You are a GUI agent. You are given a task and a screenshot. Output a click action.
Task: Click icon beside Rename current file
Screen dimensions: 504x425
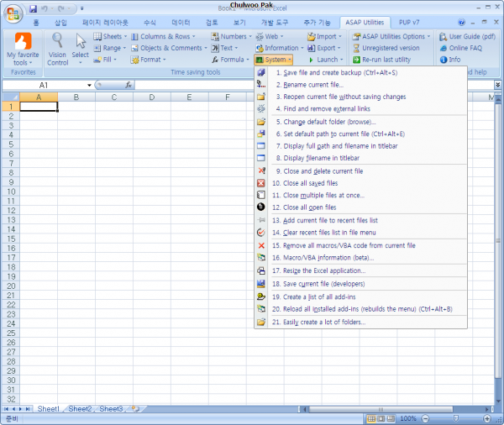point(261,85)
